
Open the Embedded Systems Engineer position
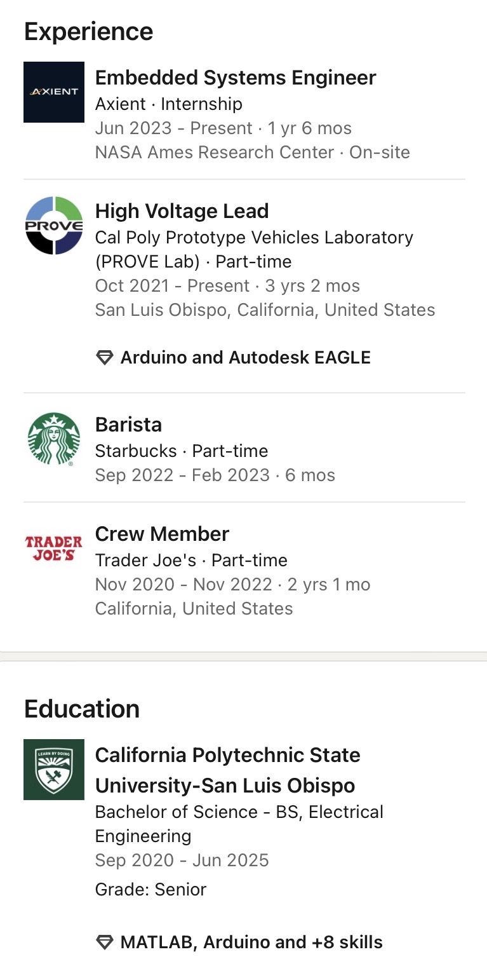[x=236, y=78]
